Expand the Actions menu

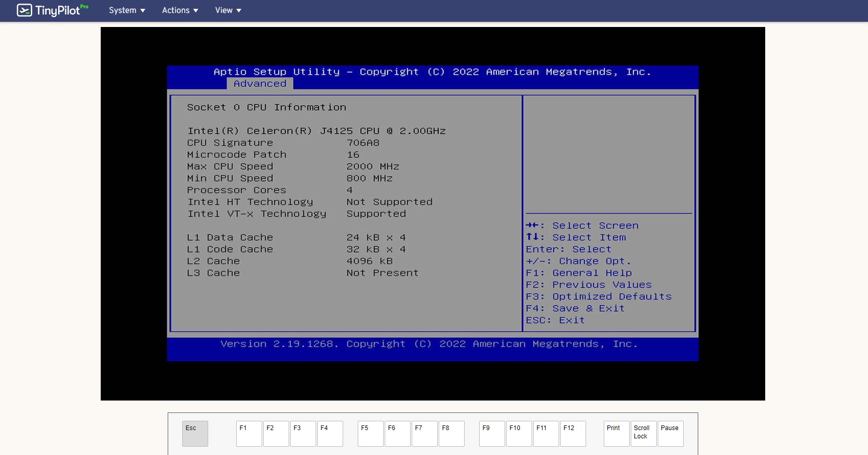click(x=180, y=10)
